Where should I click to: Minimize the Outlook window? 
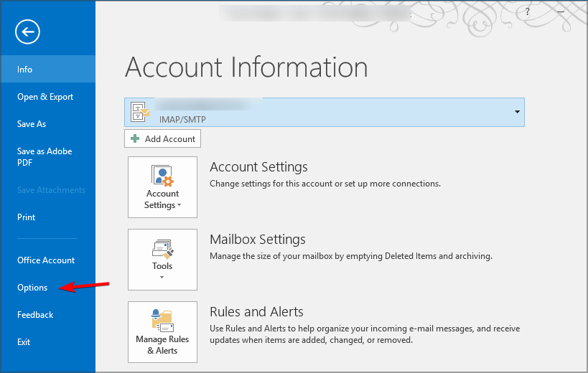561,12
